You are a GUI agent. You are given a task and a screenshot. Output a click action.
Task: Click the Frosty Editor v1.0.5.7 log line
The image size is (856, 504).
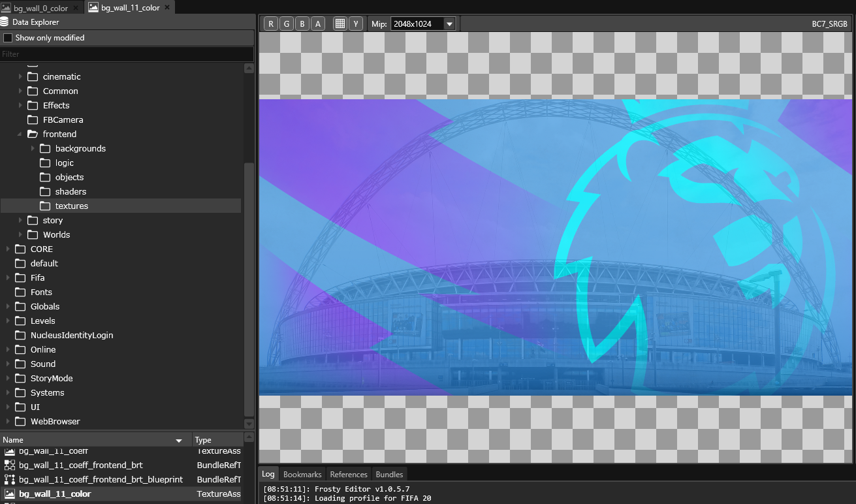point(336,489)
